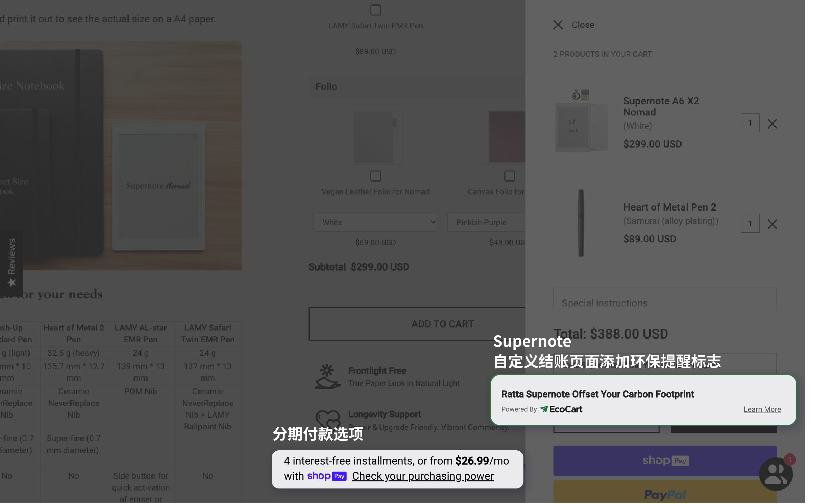Click the close X button to close cart panel

point(559,25)
